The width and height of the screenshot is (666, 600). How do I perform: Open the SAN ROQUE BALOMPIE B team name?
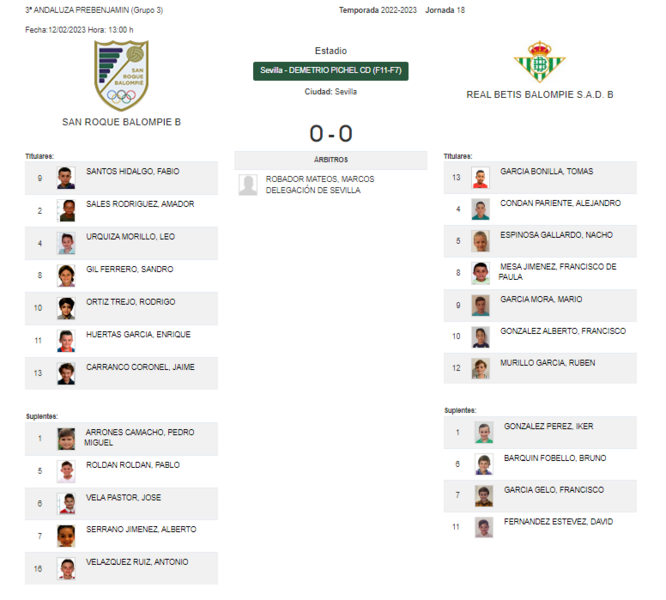(121, 122)
